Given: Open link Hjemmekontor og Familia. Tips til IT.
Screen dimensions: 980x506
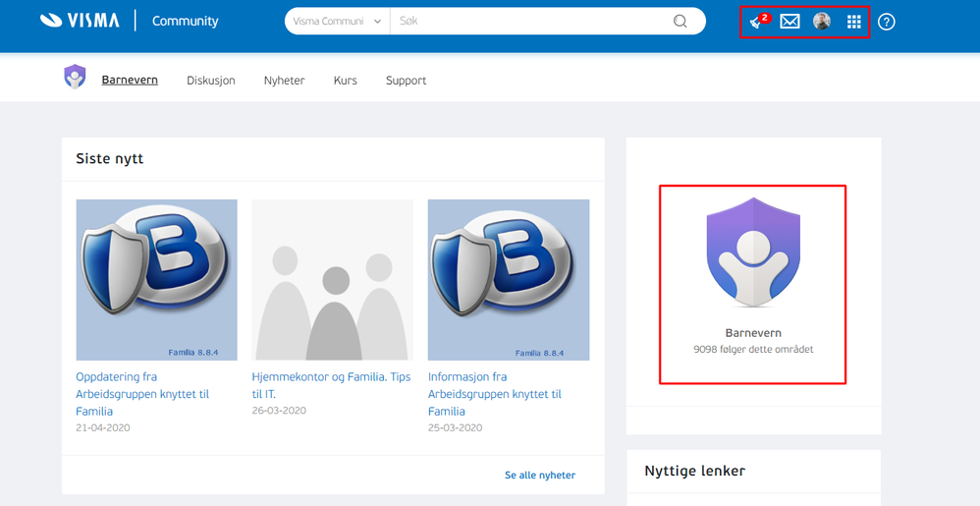Looking at the screenshot, I should point(331,385).
